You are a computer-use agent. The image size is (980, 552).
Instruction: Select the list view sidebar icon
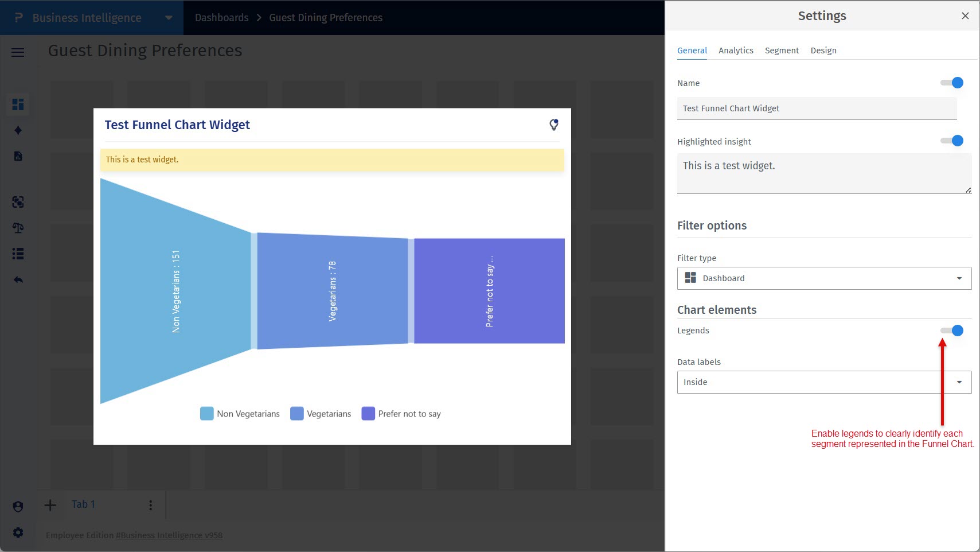[18, 254]
